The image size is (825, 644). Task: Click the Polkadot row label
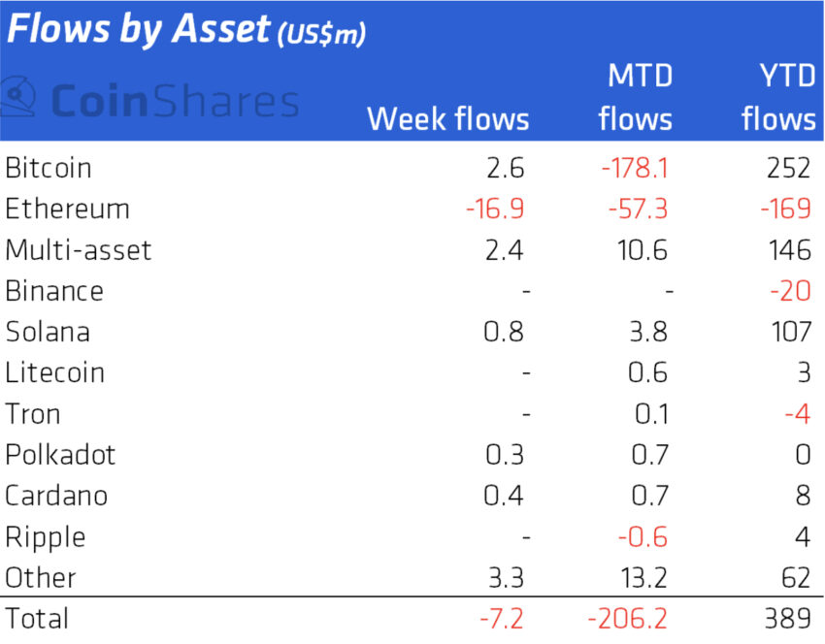[x=60, y=455]
